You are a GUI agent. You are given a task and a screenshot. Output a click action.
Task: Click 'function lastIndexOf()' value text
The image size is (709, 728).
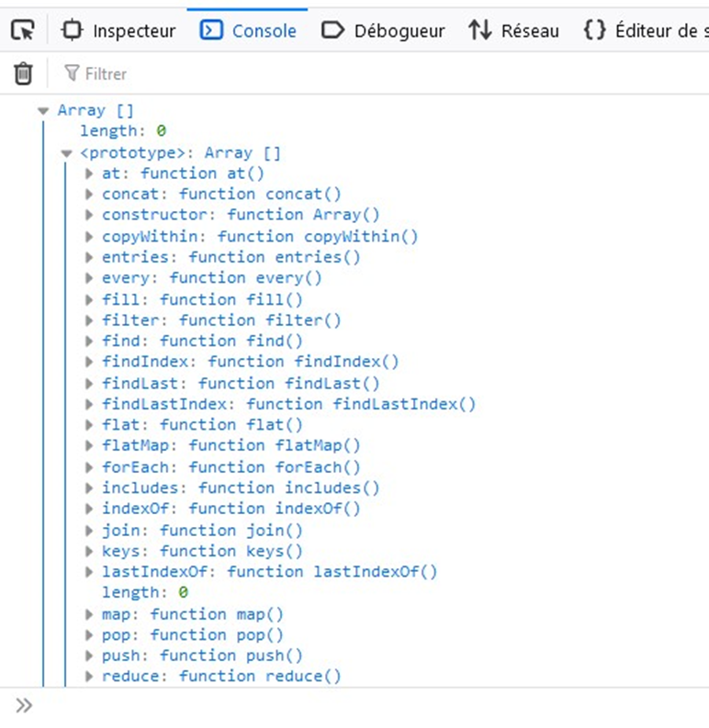(332, 572)
